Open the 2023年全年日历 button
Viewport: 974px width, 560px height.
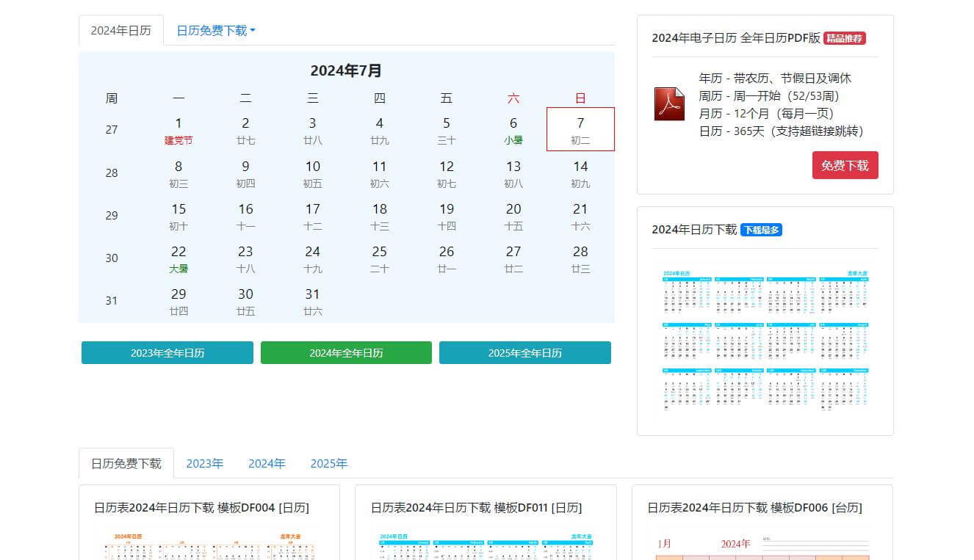(x=167, y=353)
